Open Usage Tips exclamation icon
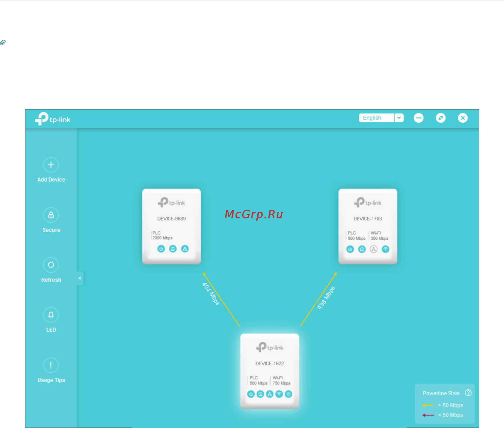Viewport: 504px width, 428px height. click(51, 365)
